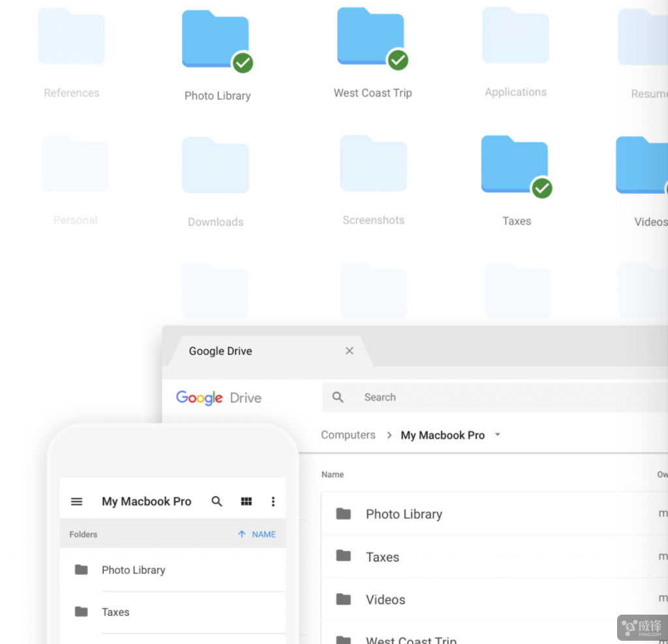Go to Computers in the breadcrumb
This screenshot has height=644, width=668.
(348, 435)
